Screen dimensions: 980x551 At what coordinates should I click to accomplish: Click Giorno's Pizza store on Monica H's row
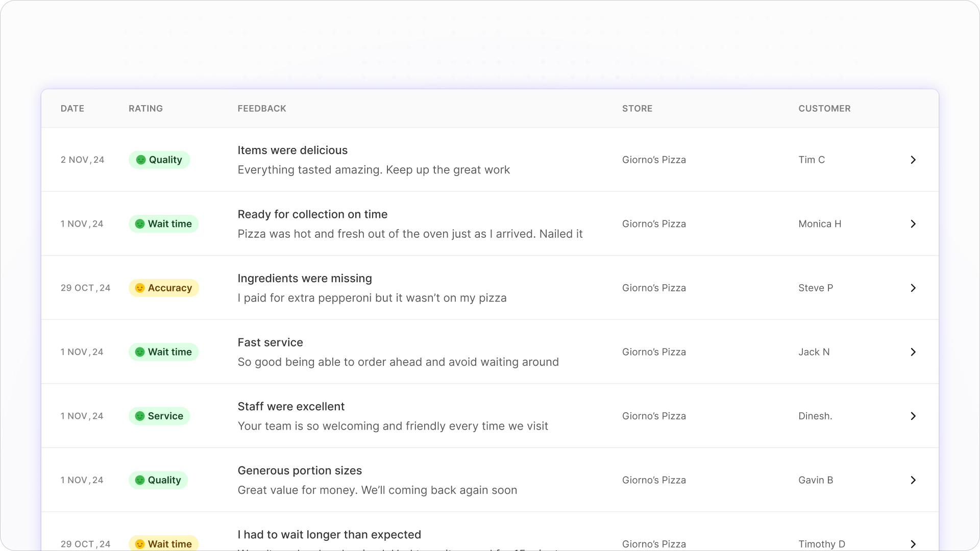pos(654,224)
